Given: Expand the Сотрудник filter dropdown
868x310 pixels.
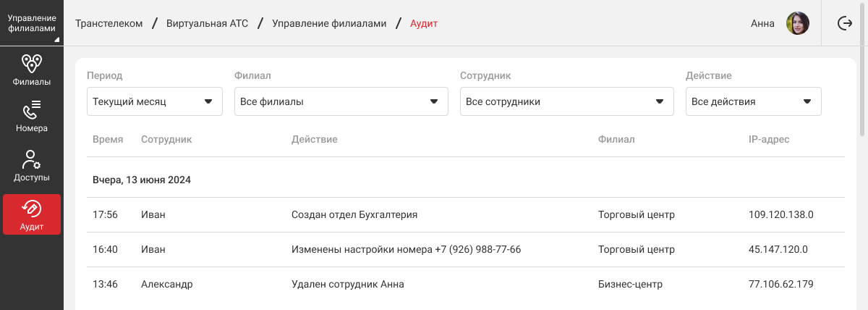Looking at the screenshot, I should click(566, 101).
